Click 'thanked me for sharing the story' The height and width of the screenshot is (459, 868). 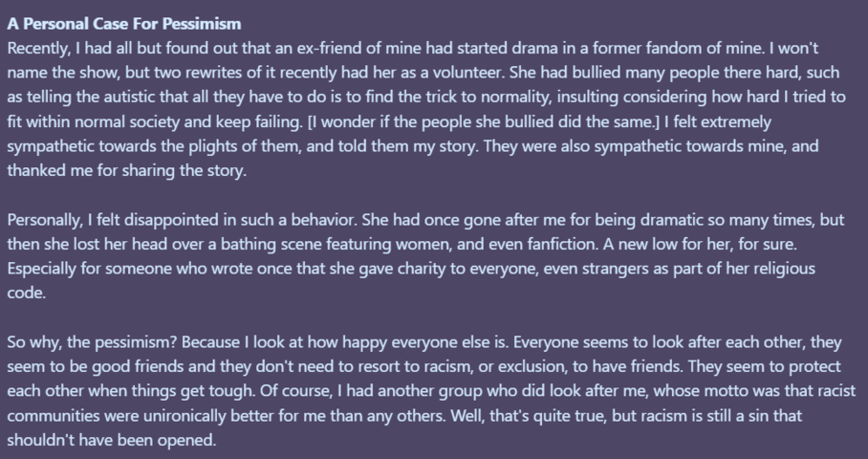pyautogui.click(x=127, y=170)
